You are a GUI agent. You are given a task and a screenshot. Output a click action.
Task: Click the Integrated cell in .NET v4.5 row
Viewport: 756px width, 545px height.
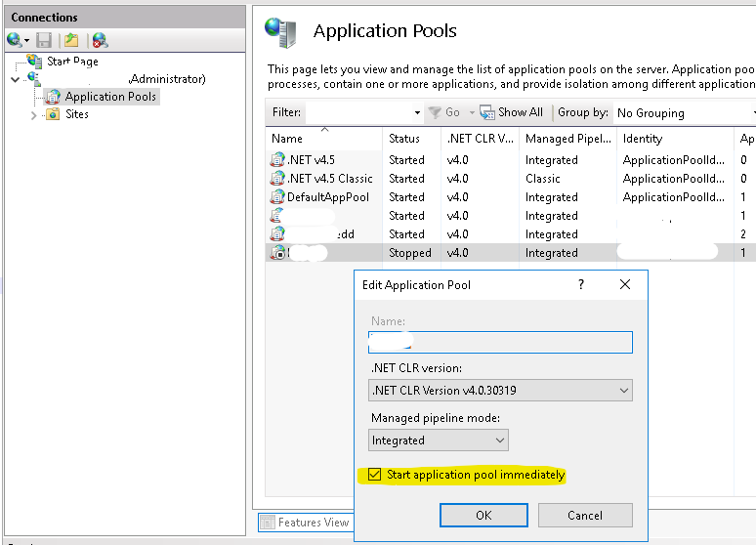pos(552,159)
